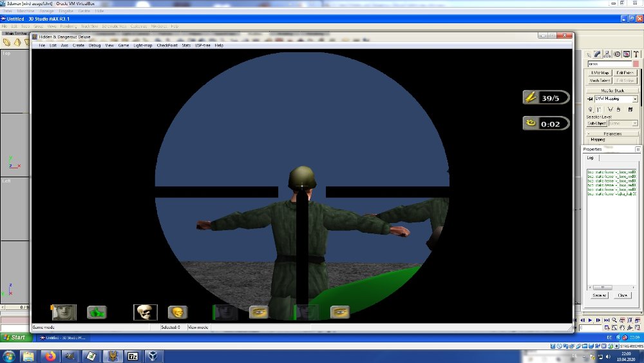Screen dimensions: 644x363
Task: Open the BSP-tree menu
Action: tap(202, 46)
